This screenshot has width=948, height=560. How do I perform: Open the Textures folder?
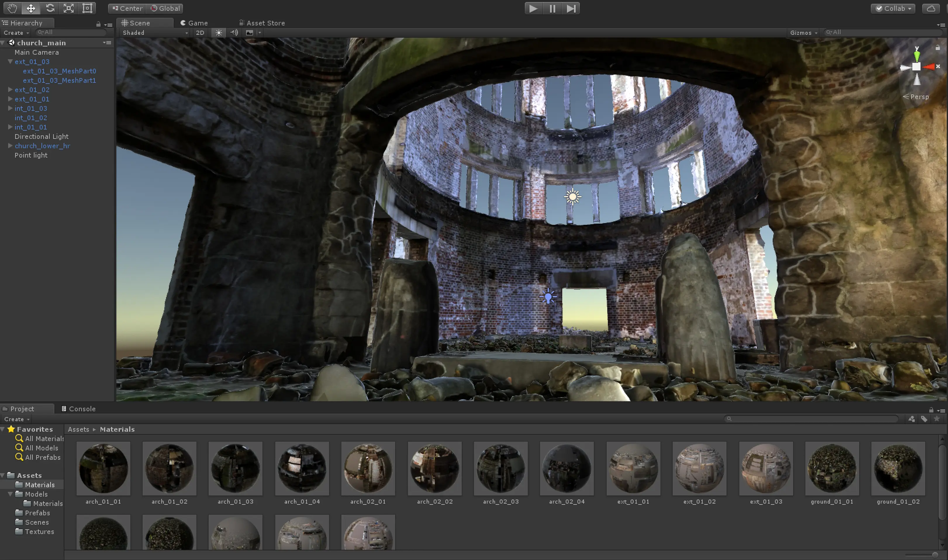pyautogui.click(x=34, y=532)
